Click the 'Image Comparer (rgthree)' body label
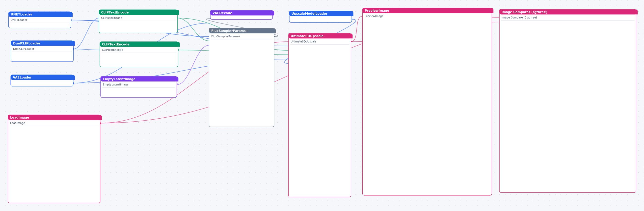This screenshot has height=211, width=644. tap(519, 18)
